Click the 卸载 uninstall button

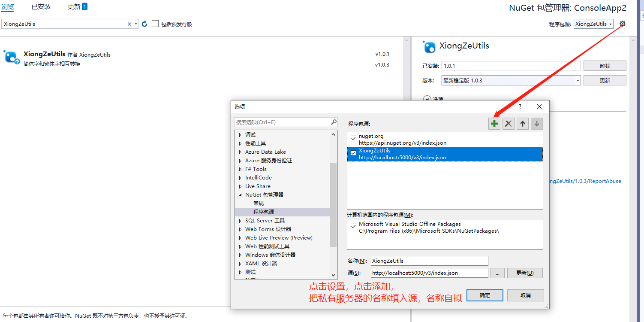pyautogui.click(x=605, y=66)
